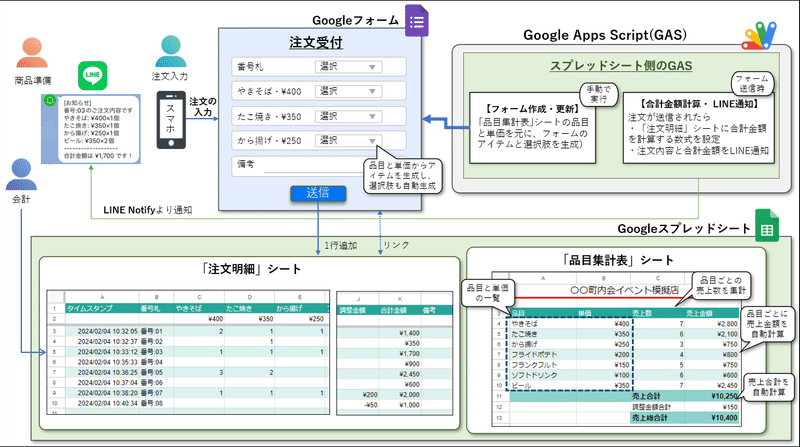800x447 pixels.
Task: Open the たこ焼き・¥350 選択 dropdown
Action: click(x=348, y=116)
